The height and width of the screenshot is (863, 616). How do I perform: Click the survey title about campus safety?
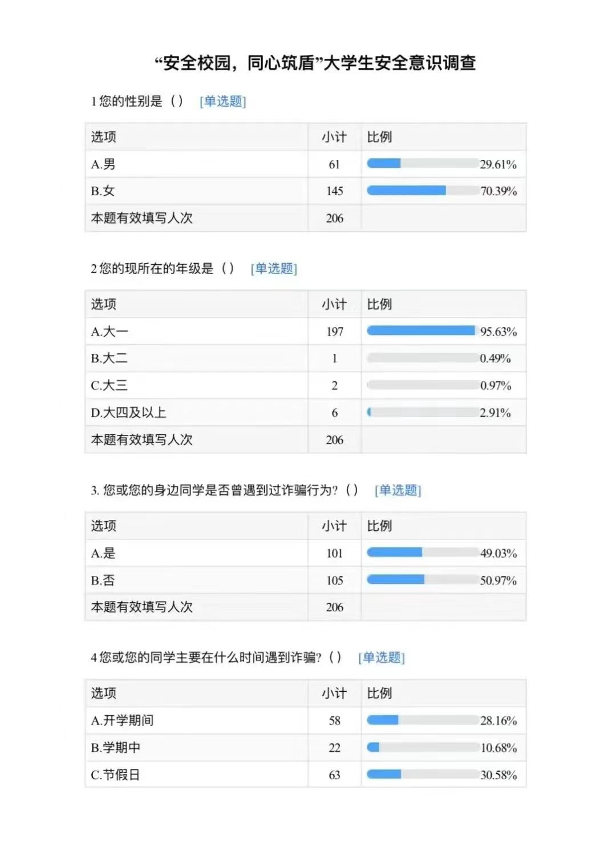pyautogui.click(x=315, y=63)
